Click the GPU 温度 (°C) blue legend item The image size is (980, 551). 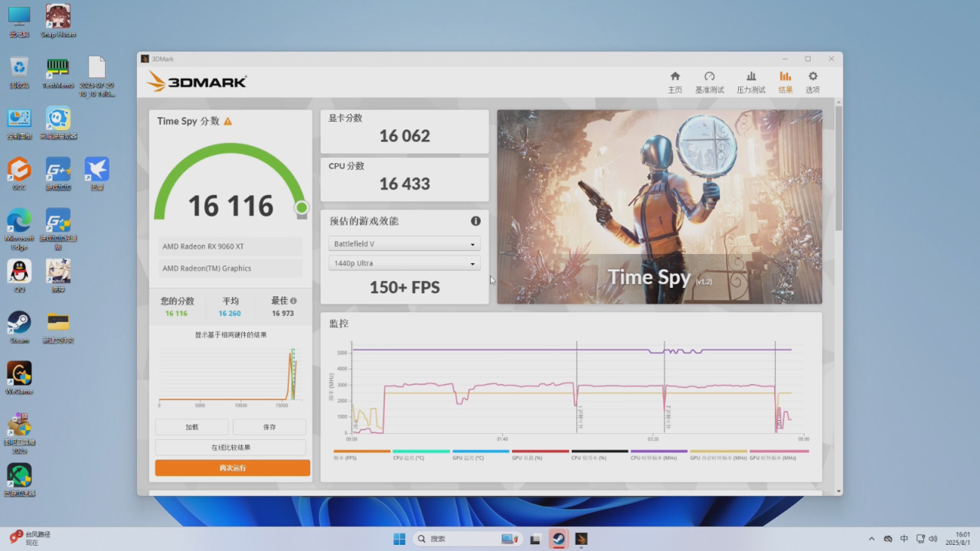pyautogui.click(x=481, y=455)
